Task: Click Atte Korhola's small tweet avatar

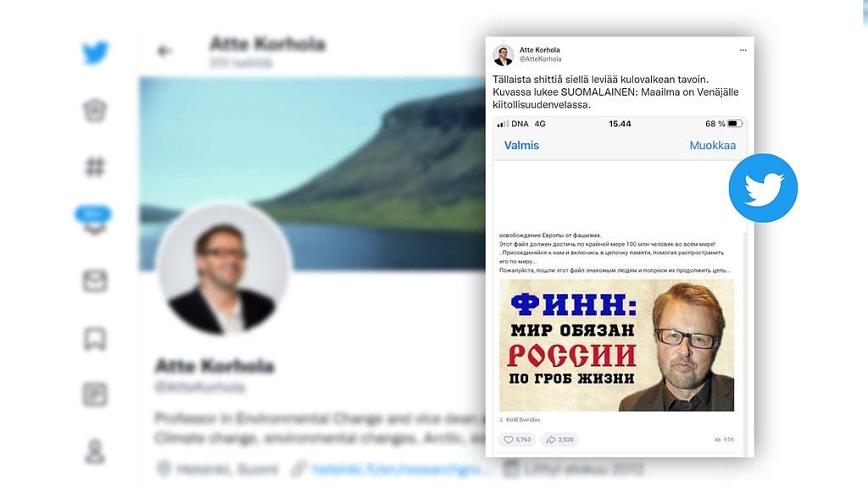Action: pyautogui.click(x=504, y=55)
